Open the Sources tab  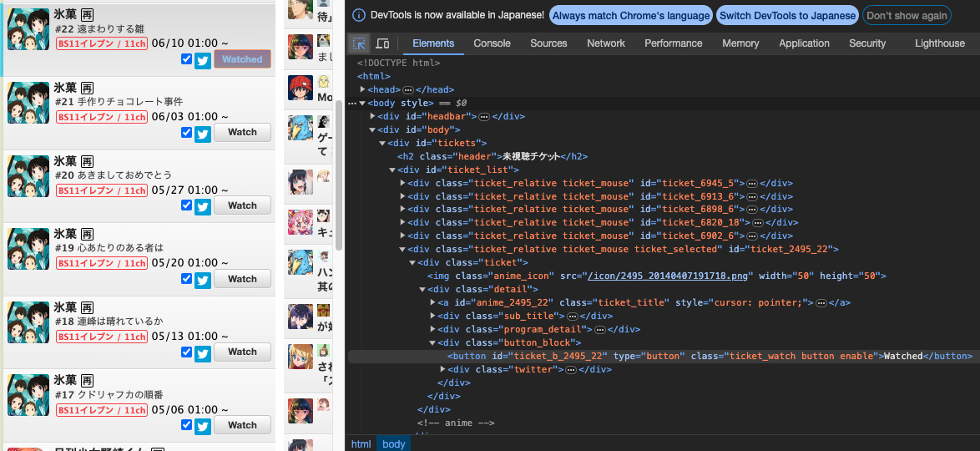(548, 43)
